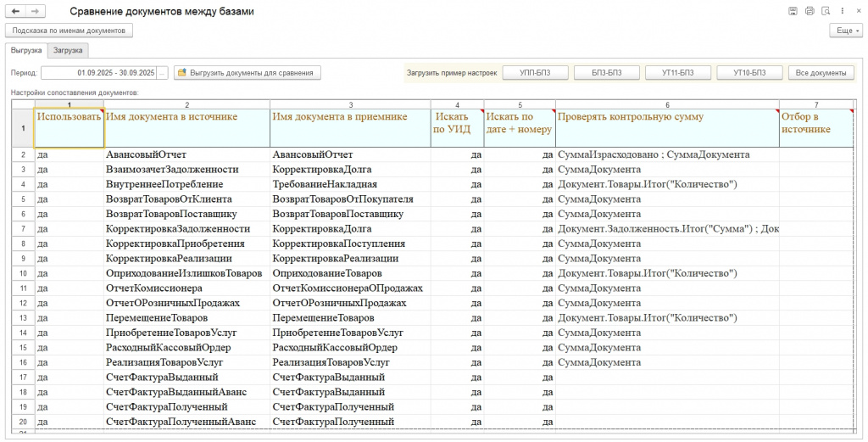This screenshot has width=868, height=442.
Task: Go back with the left arrow
Action: tap(15, 12)
